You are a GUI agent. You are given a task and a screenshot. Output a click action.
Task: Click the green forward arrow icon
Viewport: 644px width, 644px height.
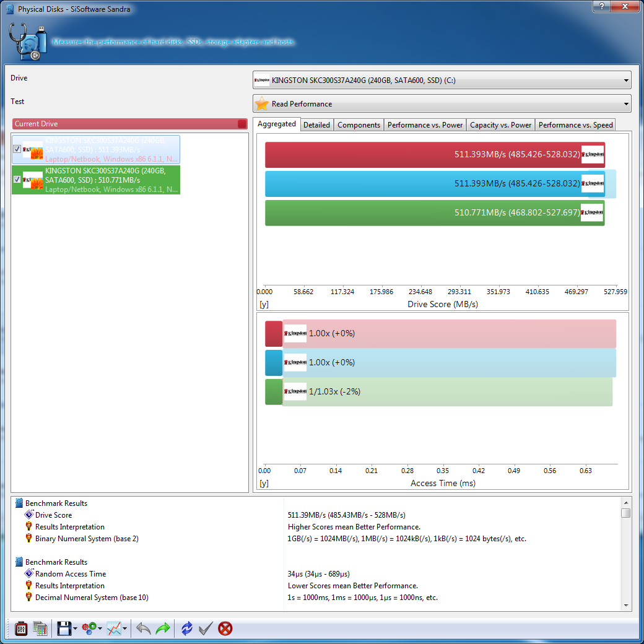[x=163, y=629]
